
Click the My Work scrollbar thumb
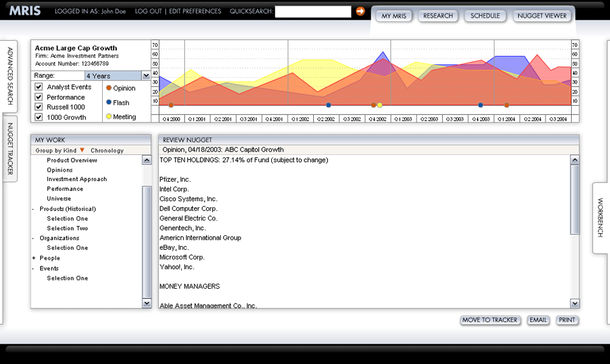click(x=147, y=242)
